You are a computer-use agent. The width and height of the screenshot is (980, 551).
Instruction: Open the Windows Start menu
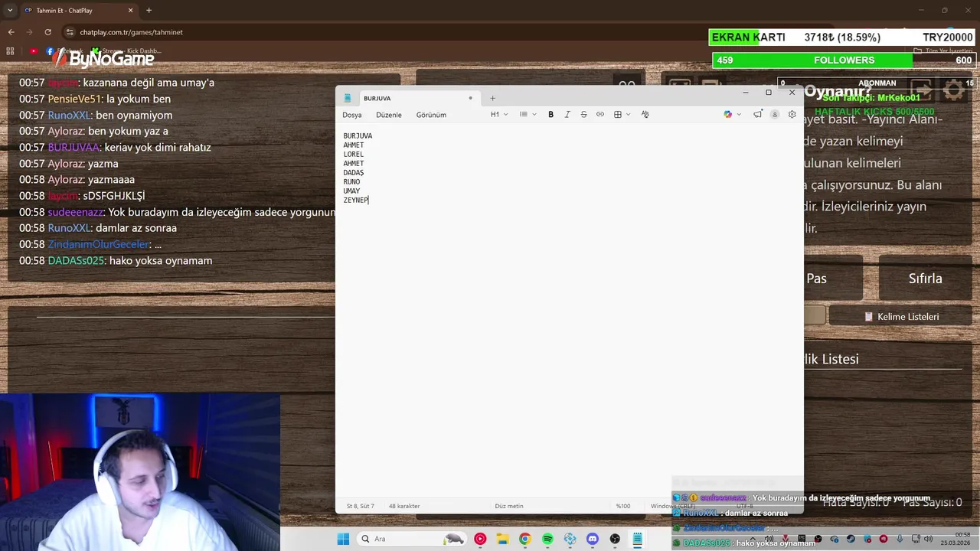pos(343,539)
